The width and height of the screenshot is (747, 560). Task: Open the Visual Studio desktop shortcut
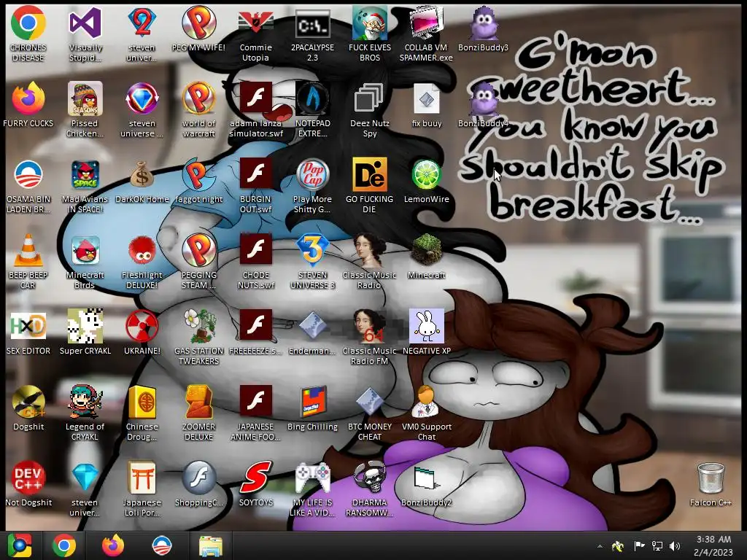[85, 23]
